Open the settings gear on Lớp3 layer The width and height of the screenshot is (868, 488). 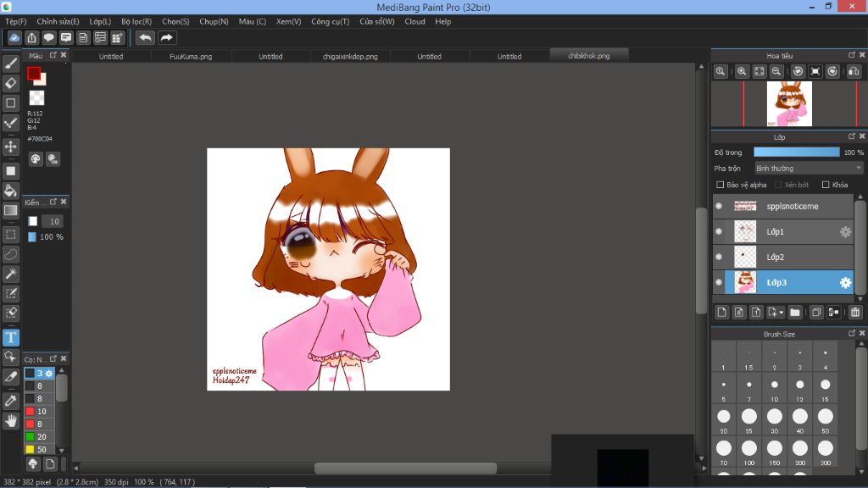point(845,283)
